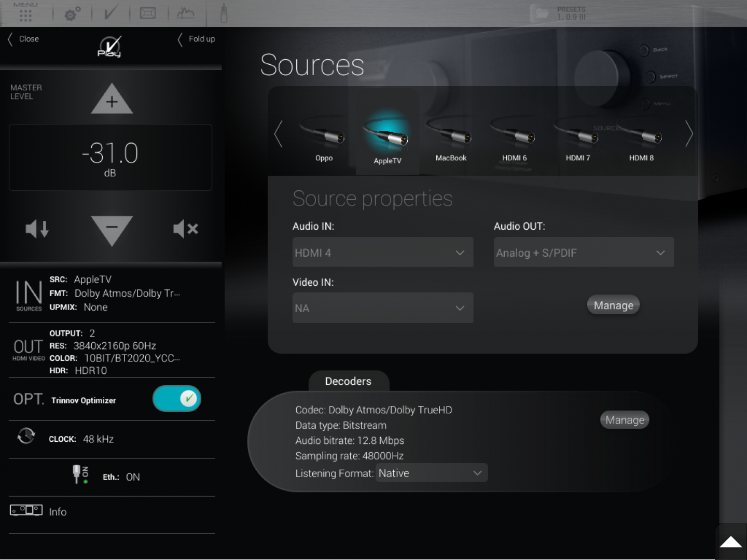Open the Audio IN HDMI 4 dropdown
The width and height of the screenshot is (747, 560).
[383, 253]
